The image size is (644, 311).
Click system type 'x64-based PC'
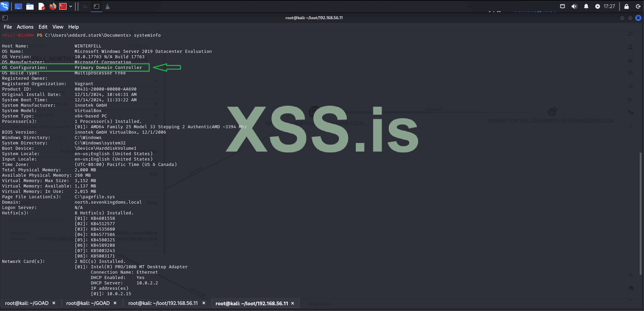91,116
